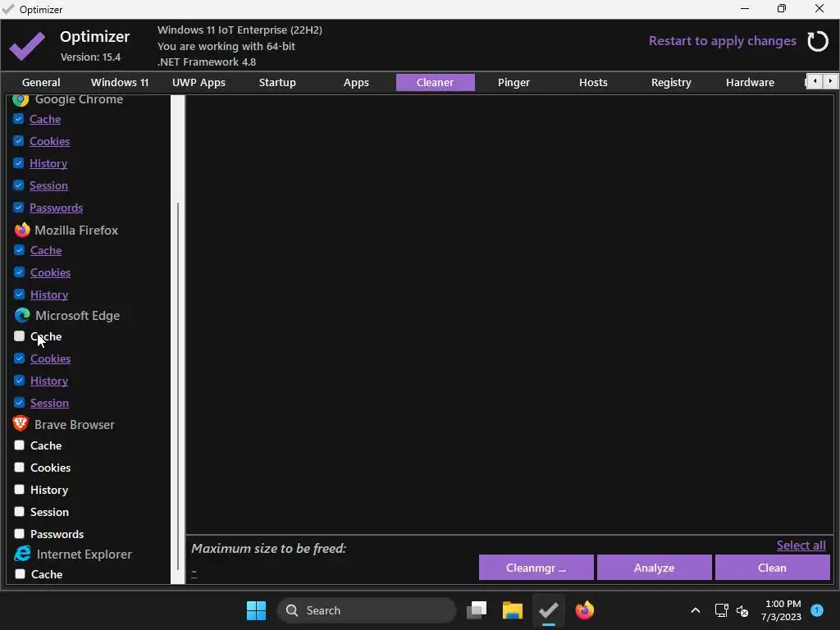The width and height of the screenshot is (840, 630).
Task: Launch Firefox from the taskbar
Action: (x=584, y=610)
